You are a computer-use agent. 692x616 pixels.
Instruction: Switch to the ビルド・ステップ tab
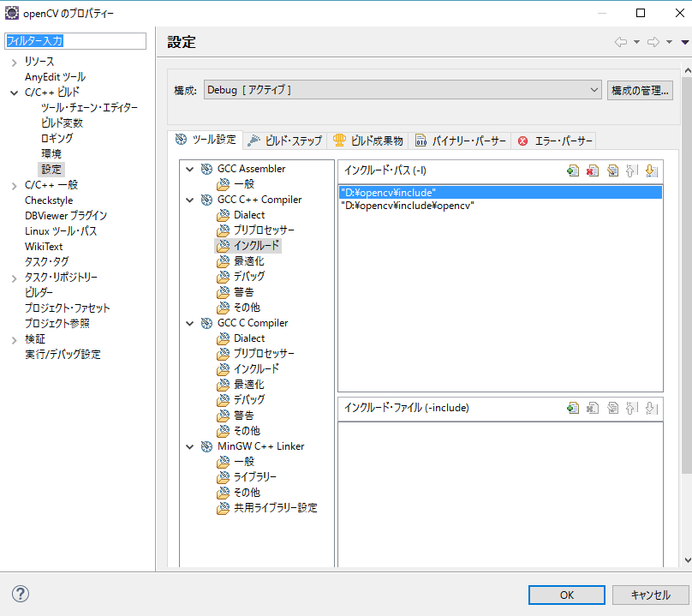285,141
